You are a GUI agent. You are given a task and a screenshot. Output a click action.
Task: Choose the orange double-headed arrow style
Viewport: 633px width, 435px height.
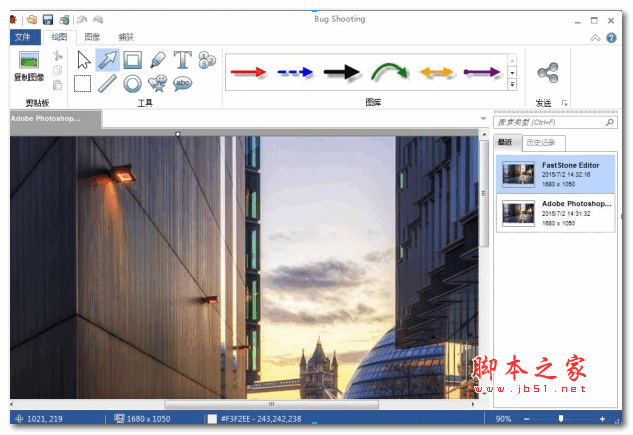[436, 72]
